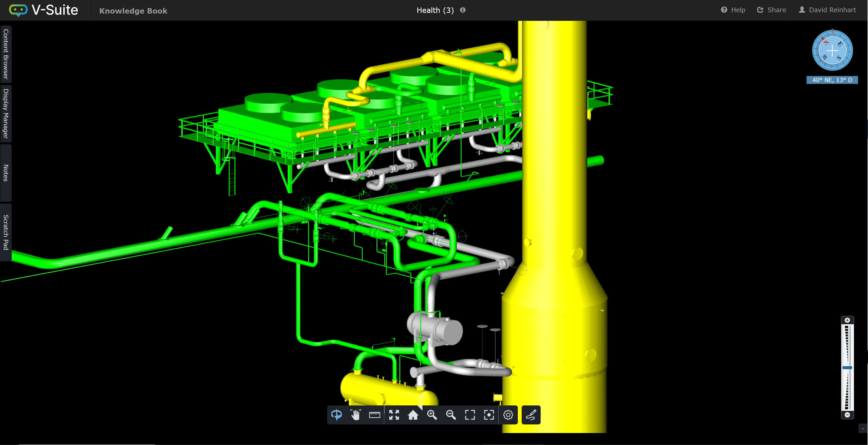Select the Orbit rotation tool

coord(337,415)
